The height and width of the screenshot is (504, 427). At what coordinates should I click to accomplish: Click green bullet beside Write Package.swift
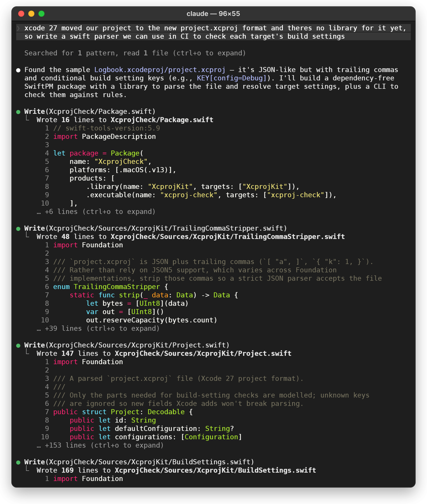tap(18, 112)
